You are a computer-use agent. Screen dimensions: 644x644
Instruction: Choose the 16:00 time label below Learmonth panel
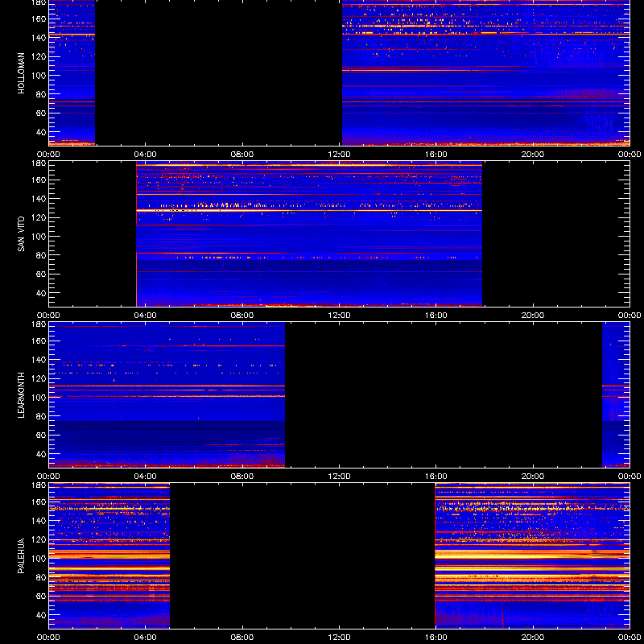[x=436, y=477]
